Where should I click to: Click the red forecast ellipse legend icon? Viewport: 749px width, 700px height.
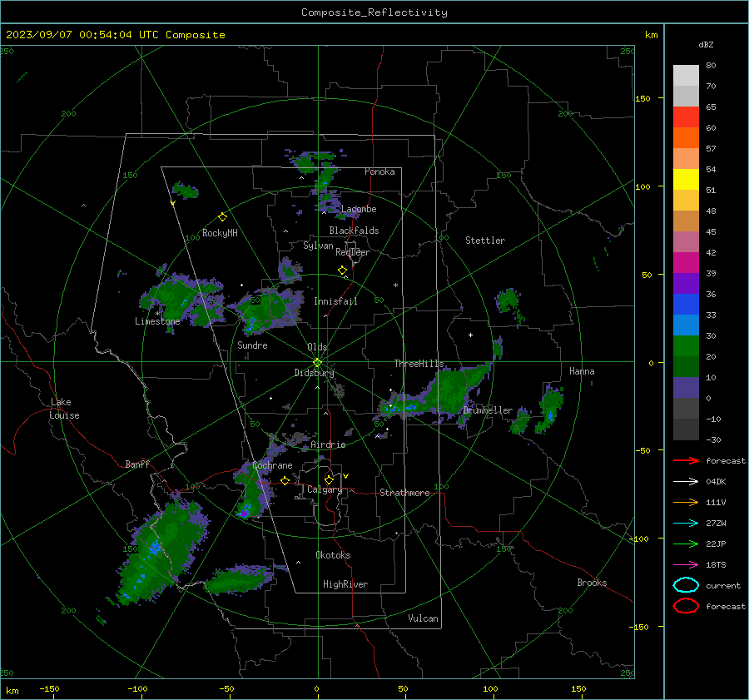[x=686, y=606]
